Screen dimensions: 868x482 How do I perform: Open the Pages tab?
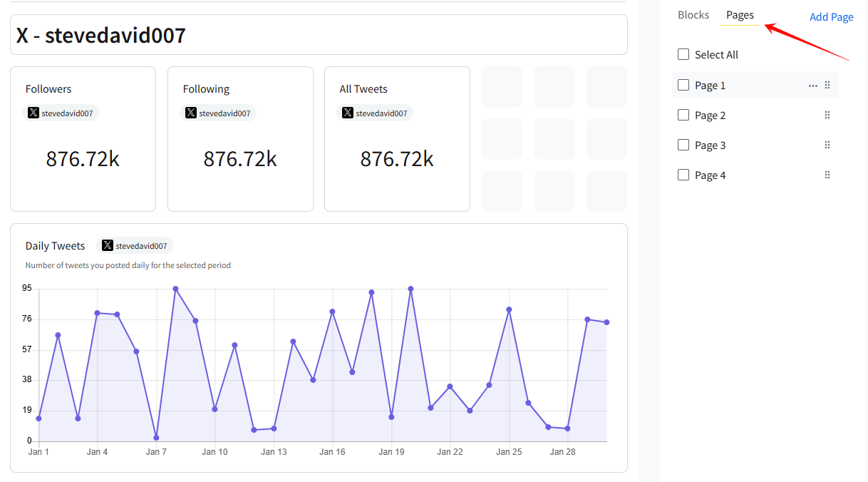tap(740, 15)
